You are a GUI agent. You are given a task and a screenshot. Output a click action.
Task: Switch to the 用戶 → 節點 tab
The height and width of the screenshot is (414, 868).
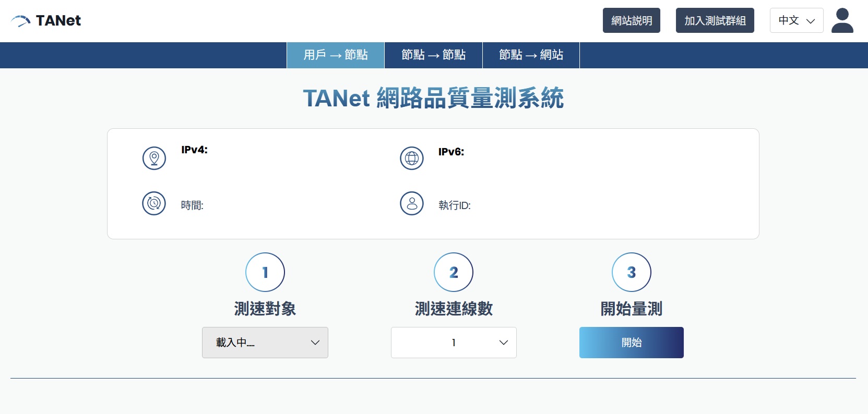click(x=336, y=55)
